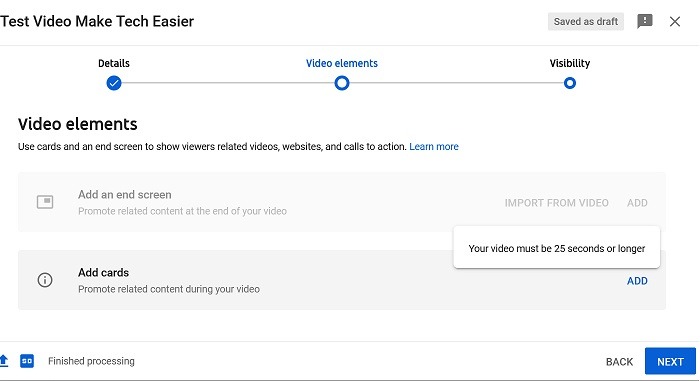The width and height of the screenshot is (700, 381).
Task: Open the Learn more link
Action: [x=433, y=147]
